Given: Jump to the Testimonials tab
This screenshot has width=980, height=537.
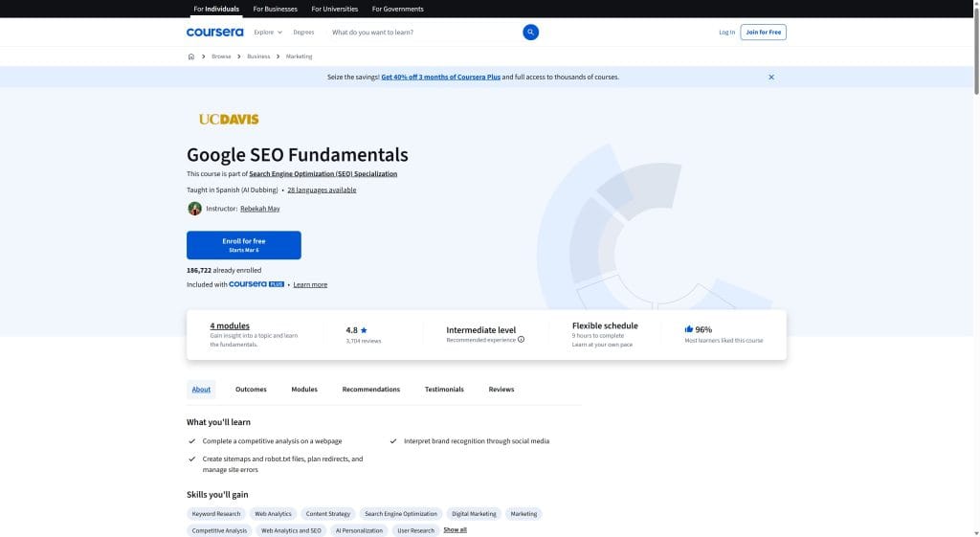Looking at the screenshot, I should [x=444, y=390].
